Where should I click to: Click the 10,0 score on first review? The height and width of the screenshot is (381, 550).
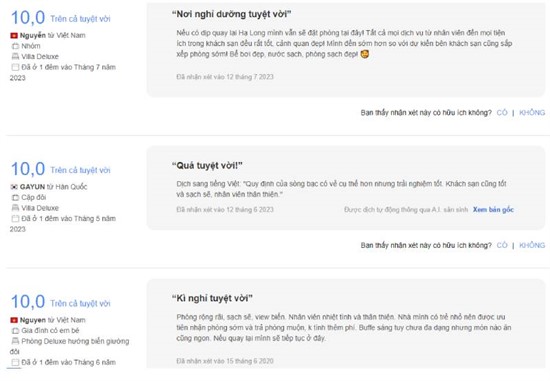click(28, 18)
